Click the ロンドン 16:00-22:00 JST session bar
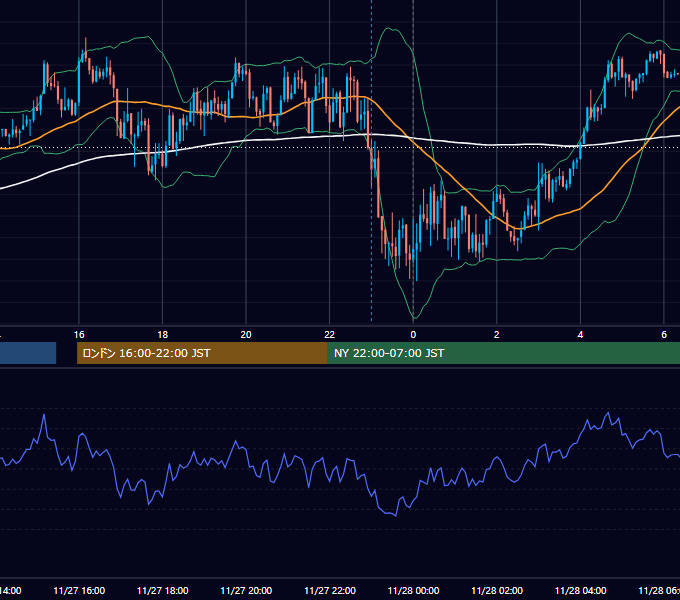The height and width of the screenshot is (600, 680). pyautogui.click(x=202, y=353)
